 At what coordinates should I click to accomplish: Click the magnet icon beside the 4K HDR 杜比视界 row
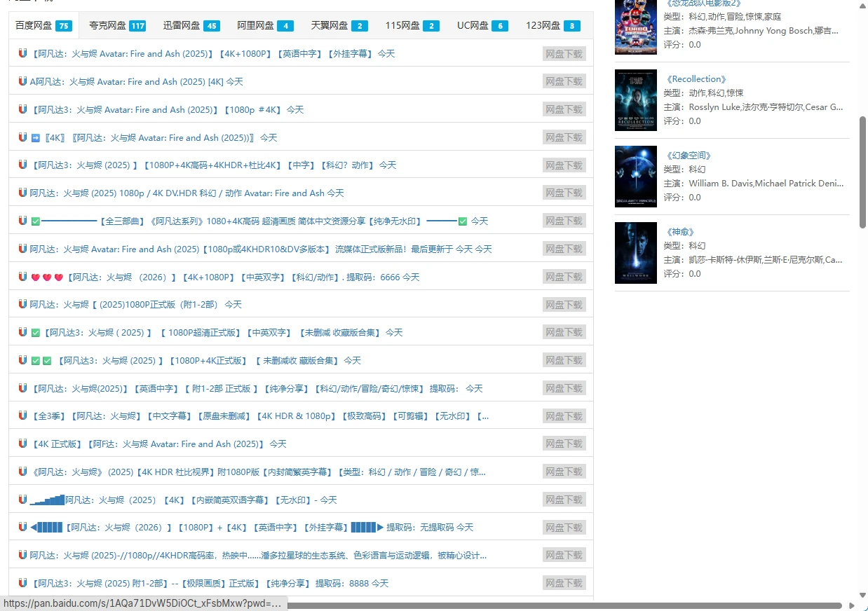pos(22,472)
